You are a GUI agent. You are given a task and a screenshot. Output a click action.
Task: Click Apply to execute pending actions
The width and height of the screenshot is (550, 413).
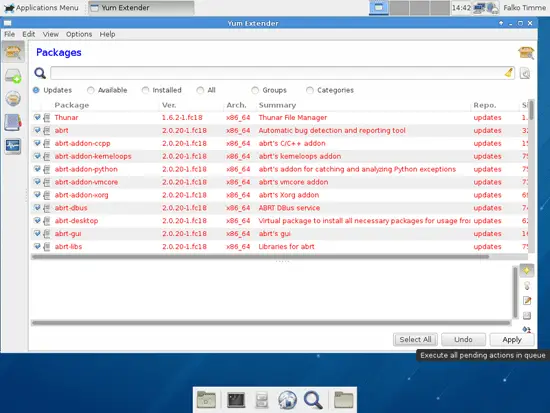512,339
